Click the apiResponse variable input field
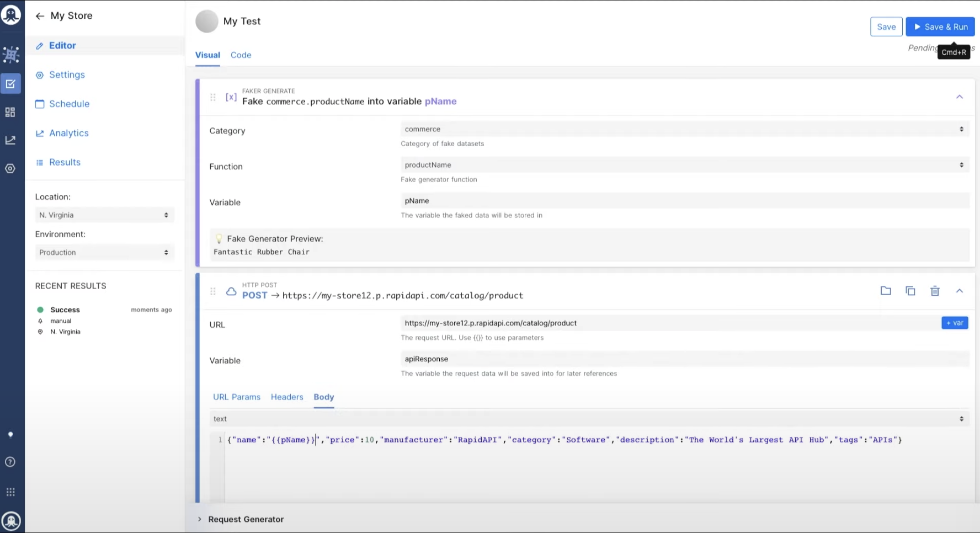980x533 pixels. tap(684, 359)
